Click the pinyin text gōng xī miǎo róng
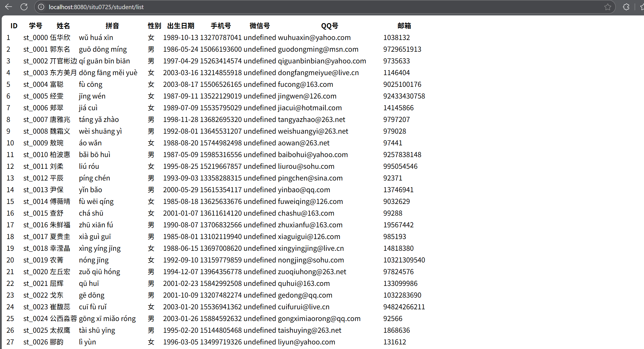 click(107, 318)
